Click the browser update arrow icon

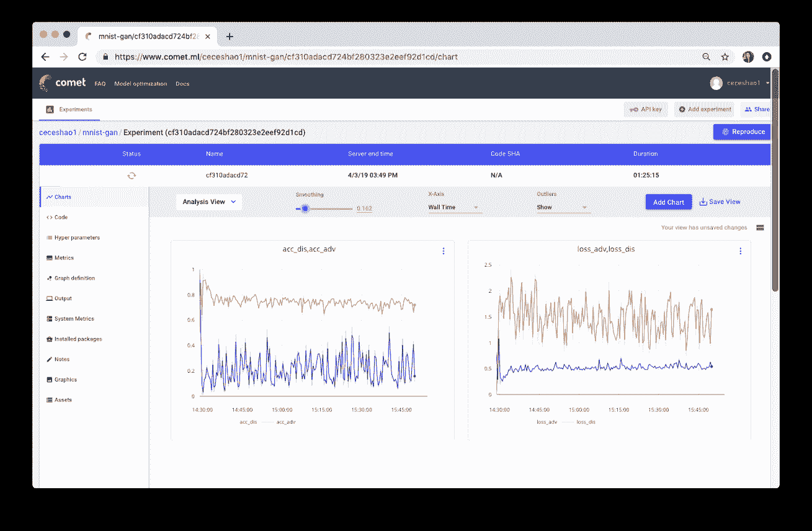point(767,56)
